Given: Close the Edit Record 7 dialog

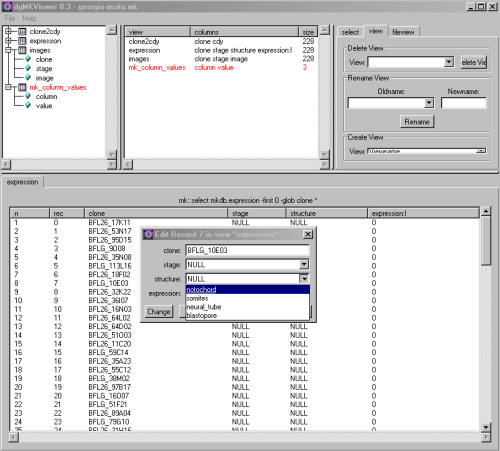Looking at the screenshot, I should click(308, 234).
